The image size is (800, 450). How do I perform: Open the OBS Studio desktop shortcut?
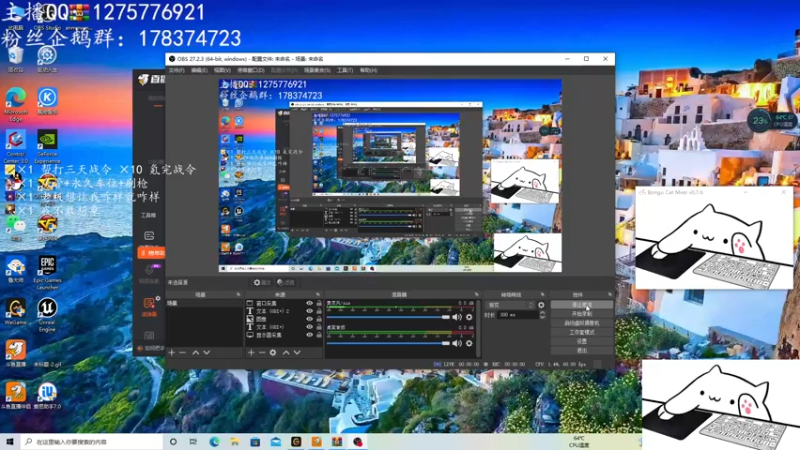(x=47, y=17)
